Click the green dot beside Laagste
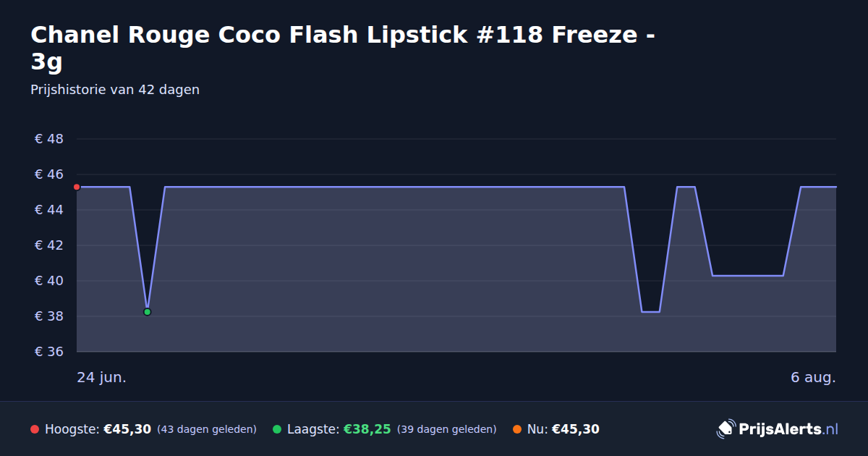This screenshot has width=868, height=456. click(x=277, y=429)
